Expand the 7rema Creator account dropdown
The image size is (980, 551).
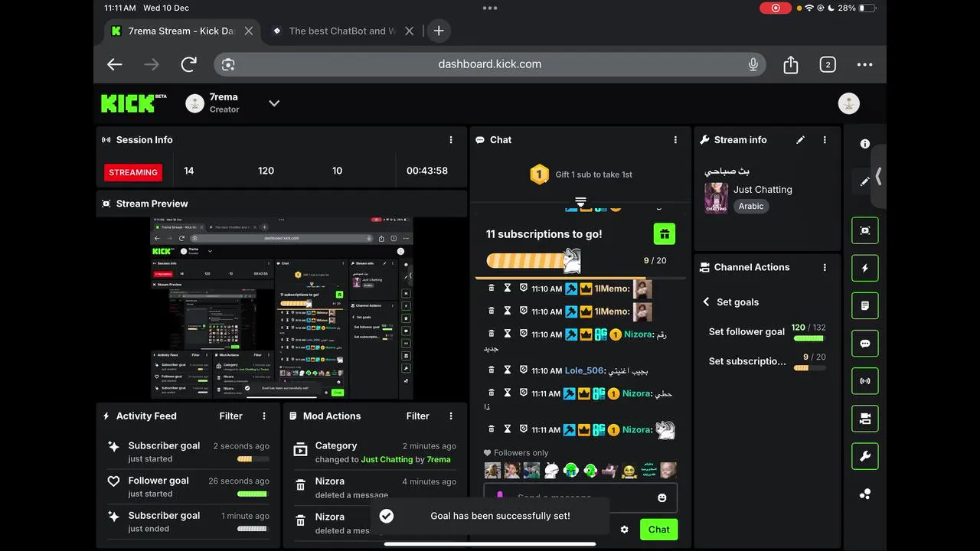click(x=274, y=103)
